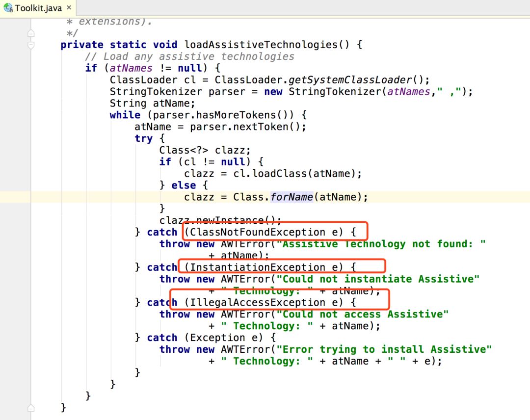530x420 pixels.
Task: Click the "void" keyword
Action: tap(165, 45)
